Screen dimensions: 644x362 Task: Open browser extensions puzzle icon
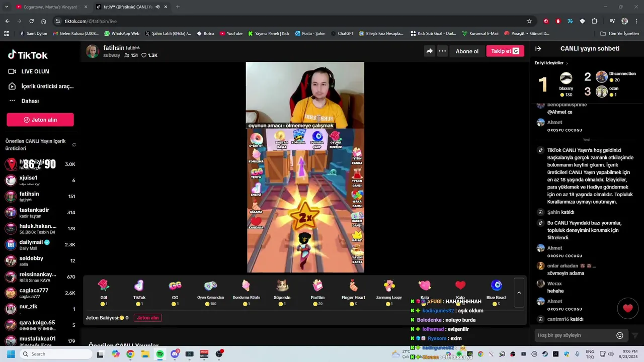pyautogui.click(x=594, y=21)
